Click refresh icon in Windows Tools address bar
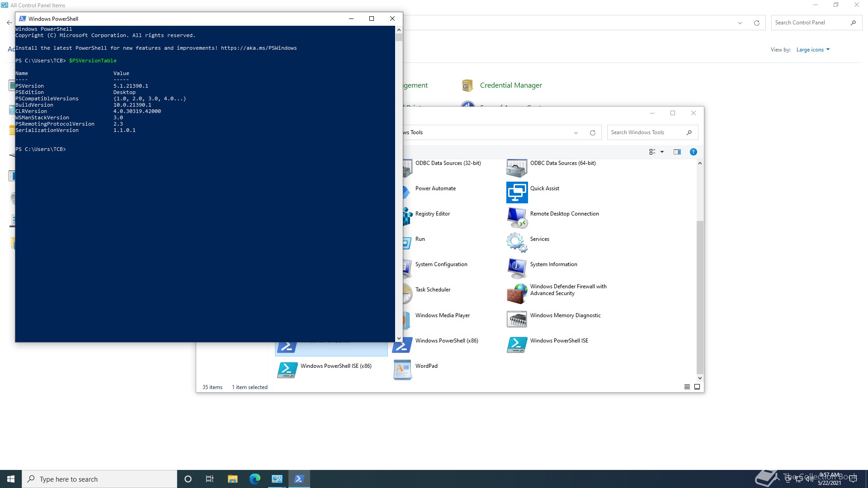 (x=592, y=132)
